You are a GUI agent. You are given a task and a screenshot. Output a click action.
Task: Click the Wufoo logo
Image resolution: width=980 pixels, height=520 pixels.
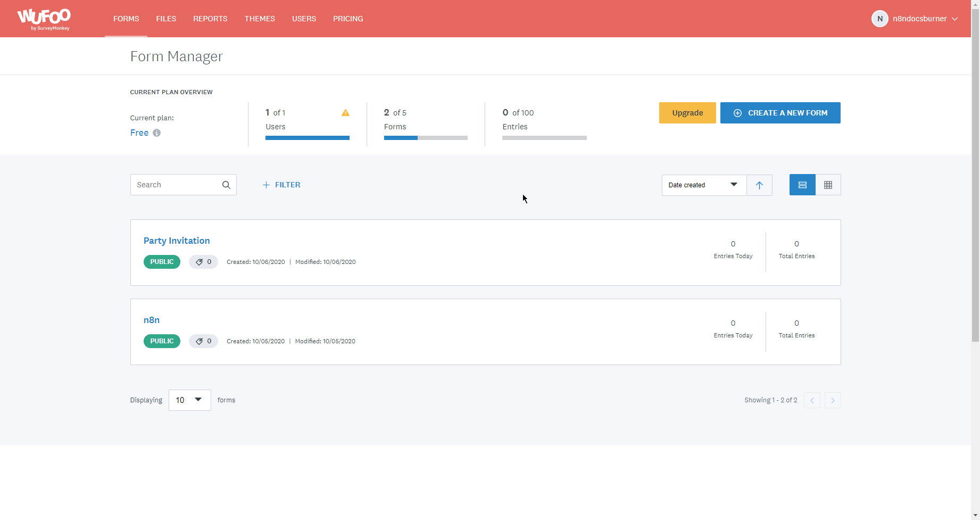[x=44, y=19]
